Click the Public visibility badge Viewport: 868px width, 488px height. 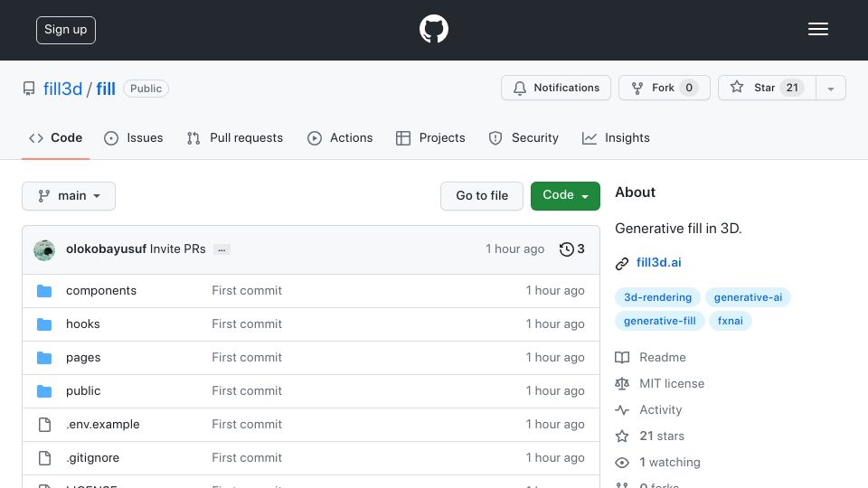coord(146,89)
